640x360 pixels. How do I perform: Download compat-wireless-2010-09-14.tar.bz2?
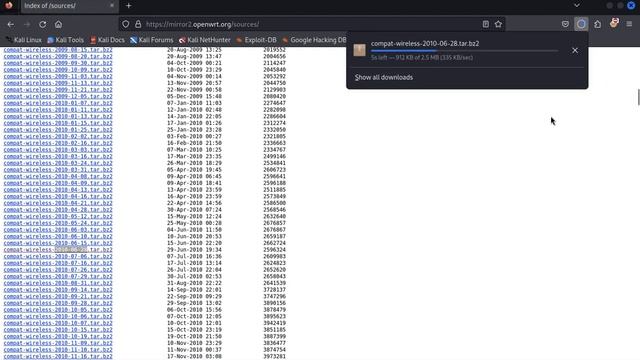point(58,290)
